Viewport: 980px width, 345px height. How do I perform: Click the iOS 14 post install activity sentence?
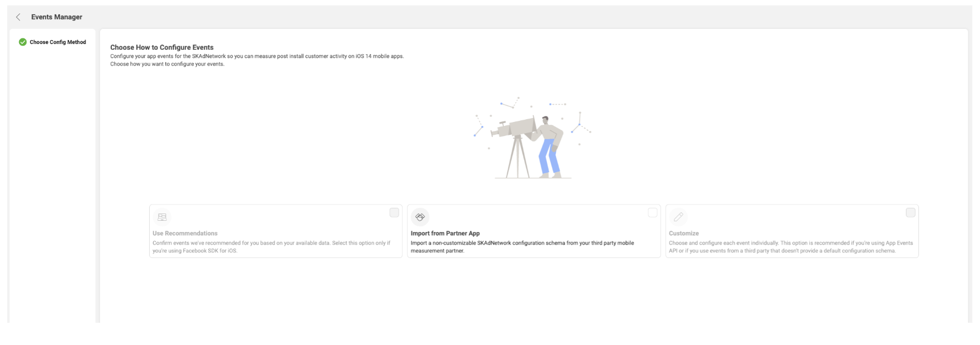coord(256,56)
